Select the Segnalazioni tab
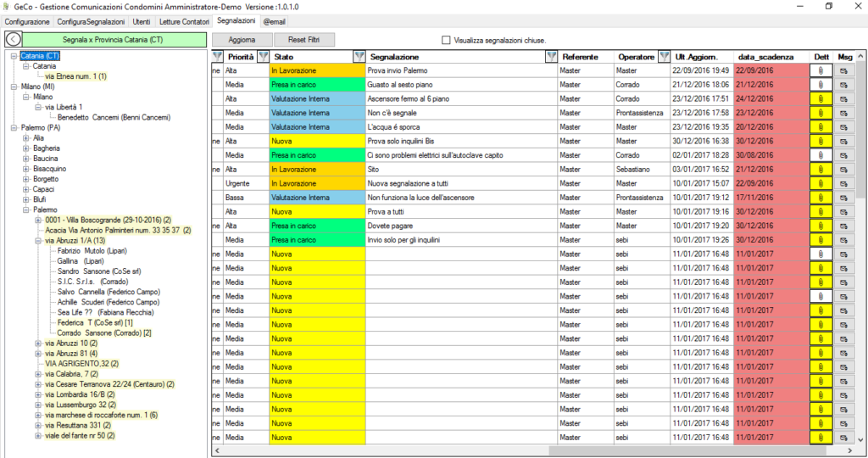The width and height of the screenshot is (868, 458). click(236, 20)
